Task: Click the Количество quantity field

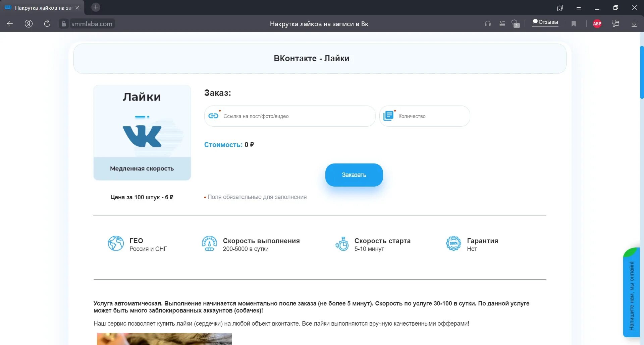Action: click(x=425, y=116)
